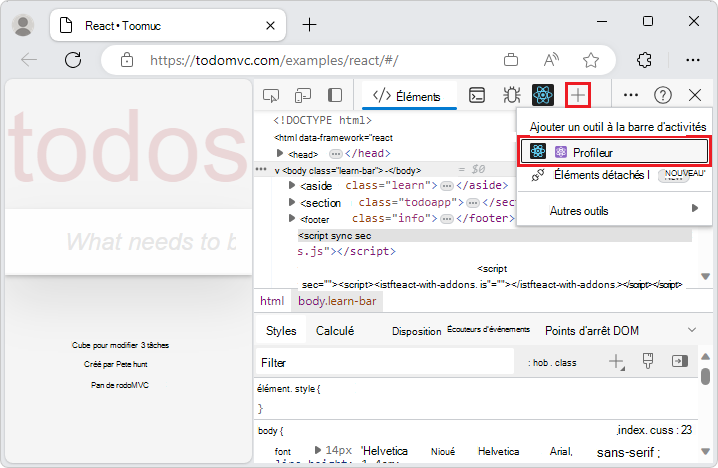
Task: Click the styles pane scroll up arrow
Action: 706,357
